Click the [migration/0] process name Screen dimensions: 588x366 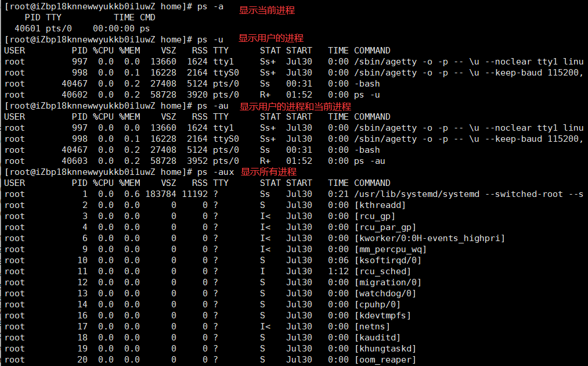click(387, 282)
